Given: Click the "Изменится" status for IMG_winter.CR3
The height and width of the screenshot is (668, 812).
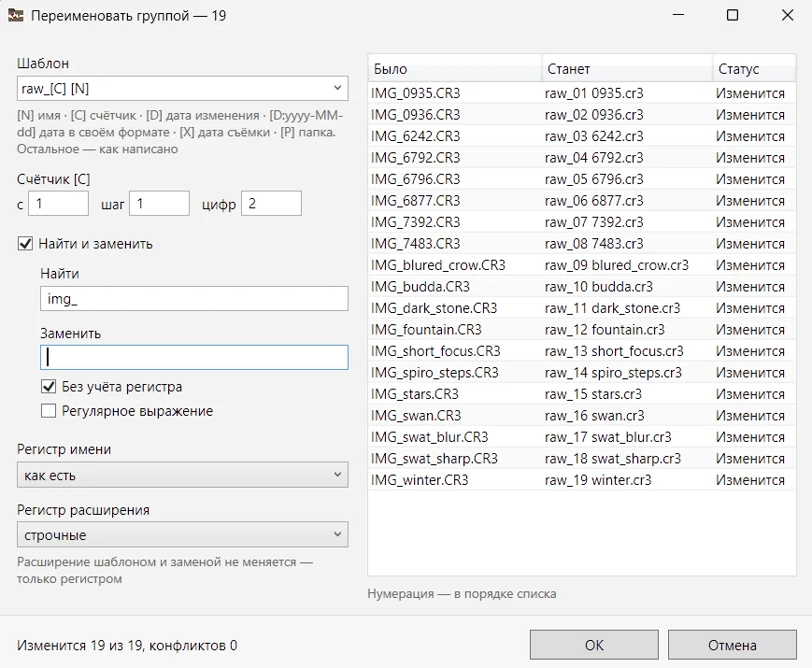Looking at the screenshot, I should pyautogui.click(x=750, y=480).
